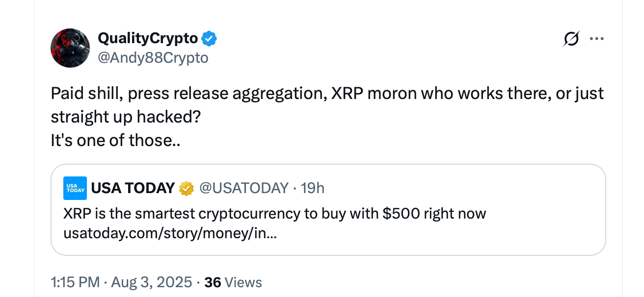The width and height of the screenshot is (644, 297).
Task: Click the Aug 3, 2025 post date
Action: [151, 282]
